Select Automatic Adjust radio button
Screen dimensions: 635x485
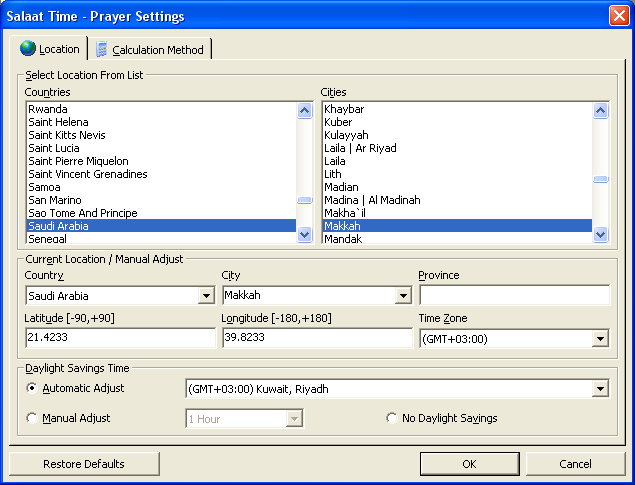pos(33,388)
